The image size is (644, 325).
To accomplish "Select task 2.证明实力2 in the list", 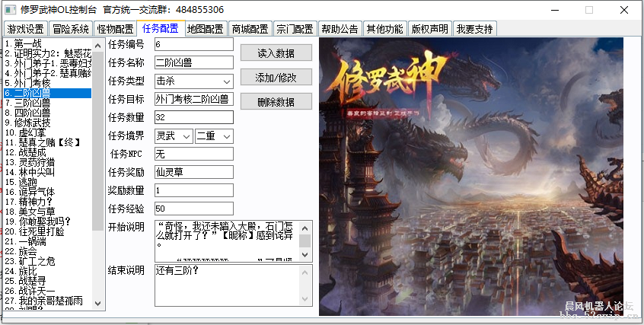I will coord(48,53).
